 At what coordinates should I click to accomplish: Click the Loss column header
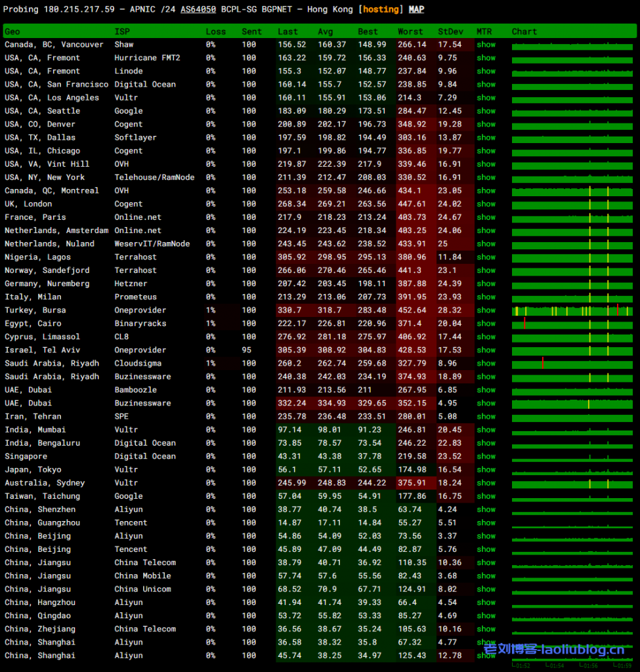[215, 31]
